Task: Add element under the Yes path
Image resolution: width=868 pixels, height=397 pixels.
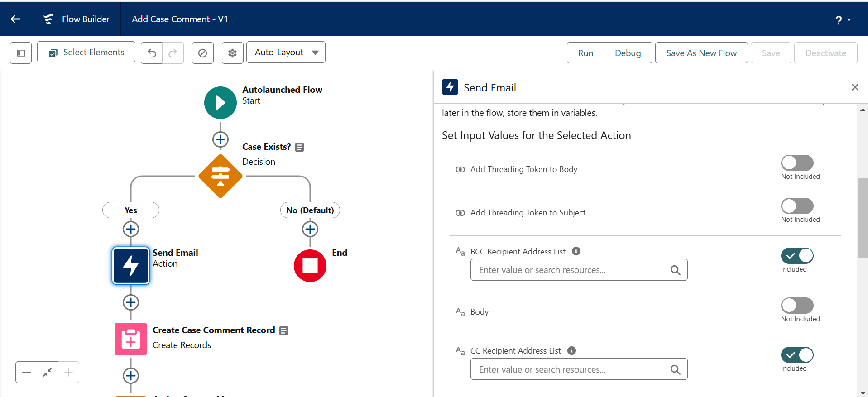Action: (x=131, y=229)
